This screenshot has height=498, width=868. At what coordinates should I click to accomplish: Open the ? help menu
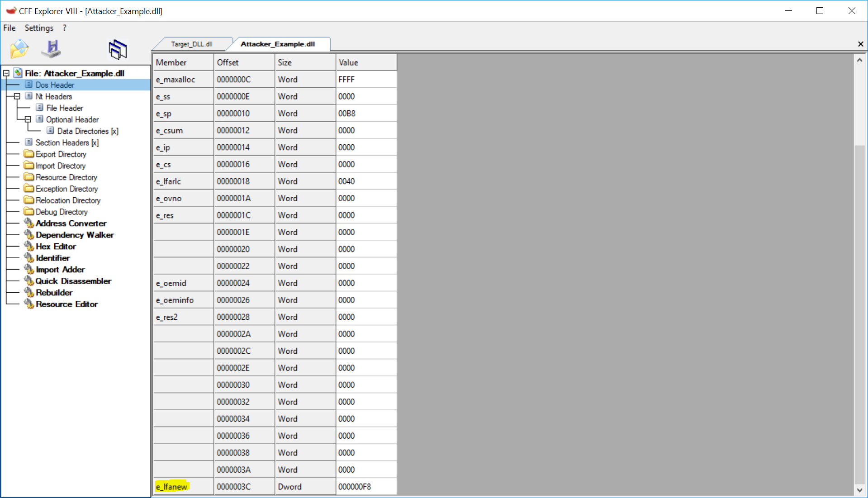tap(65, 28)
